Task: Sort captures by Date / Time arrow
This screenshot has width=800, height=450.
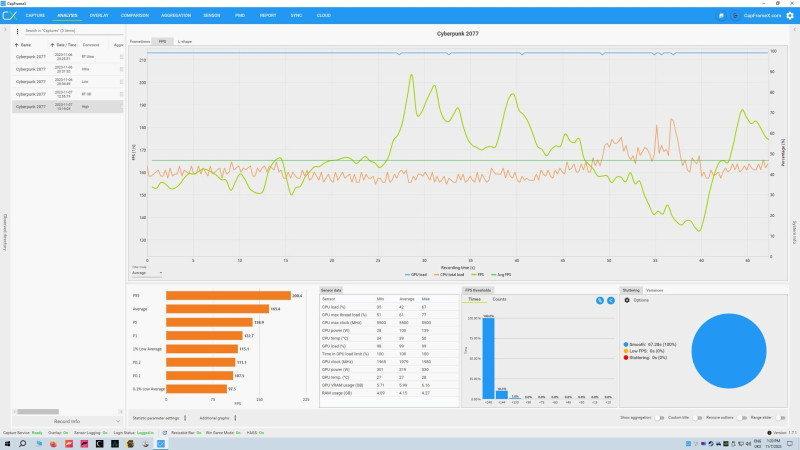Action: (x=52, y=45)
